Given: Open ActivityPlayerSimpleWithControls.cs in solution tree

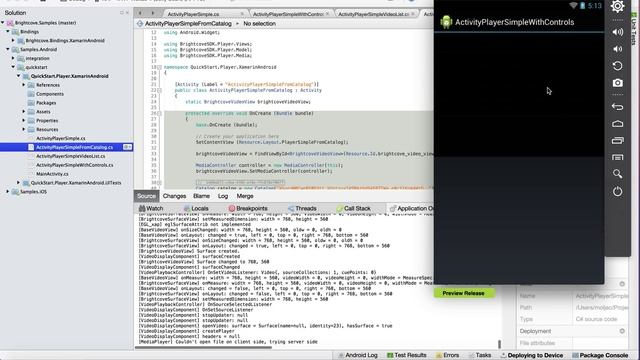Looking at the screenshot, I should click(74, 165).
